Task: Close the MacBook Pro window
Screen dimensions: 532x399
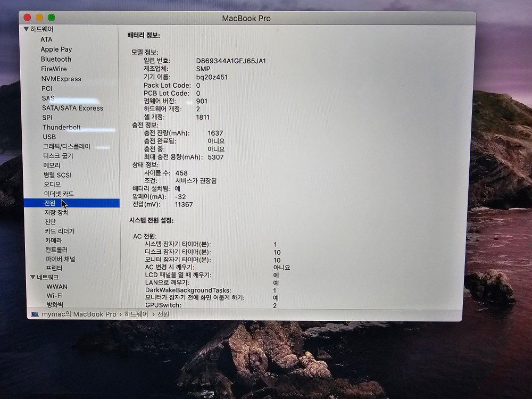Action: pos(28,18)
